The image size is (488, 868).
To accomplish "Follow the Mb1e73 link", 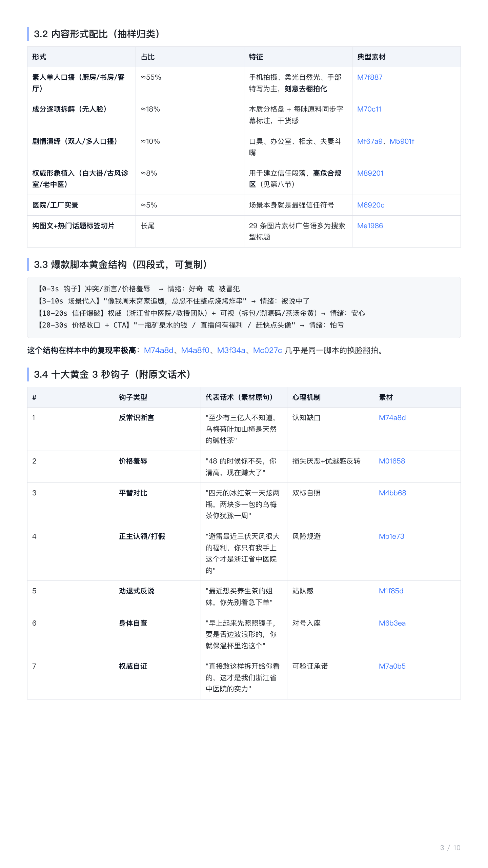I will pyautogui.click(x=391, y=536).
